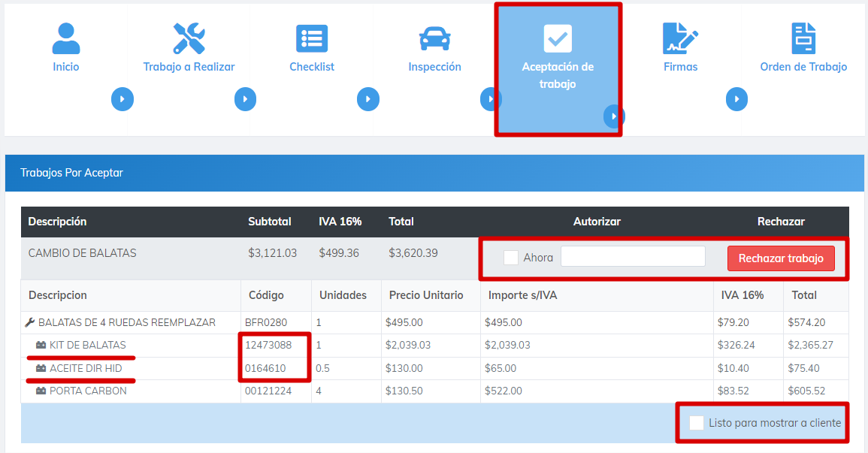Select the Checklist list icon
The width and height of the screenshot is (868, 453).
click(x=312, y=38)
